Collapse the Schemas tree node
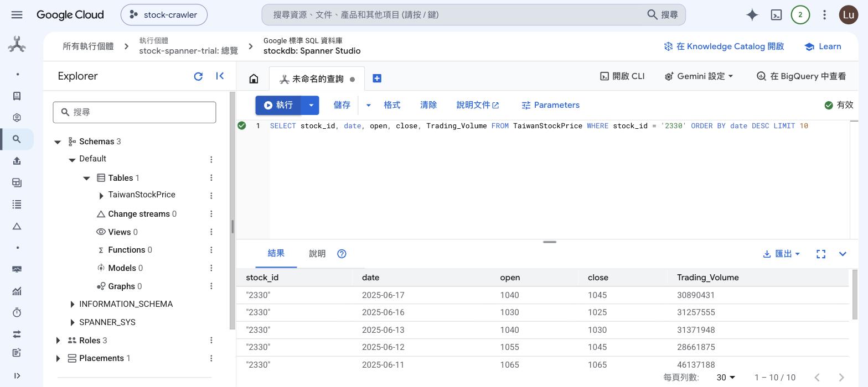This screenshot has width=868, height=387. [58, 142]
